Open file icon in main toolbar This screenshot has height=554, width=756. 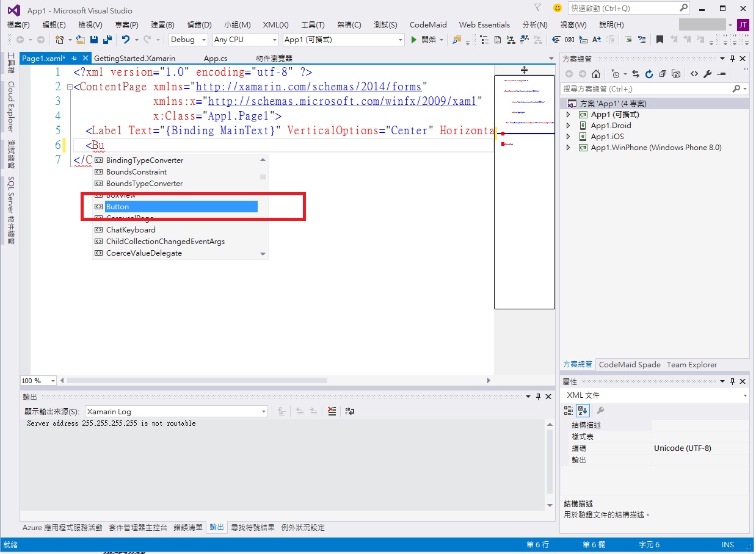pos(80,40)
